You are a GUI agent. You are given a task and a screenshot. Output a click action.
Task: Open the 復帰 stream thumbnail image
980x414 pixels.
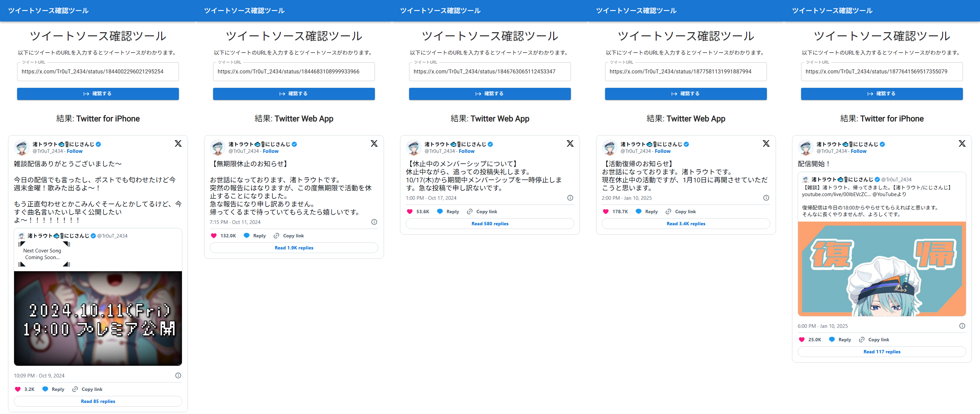881,269
